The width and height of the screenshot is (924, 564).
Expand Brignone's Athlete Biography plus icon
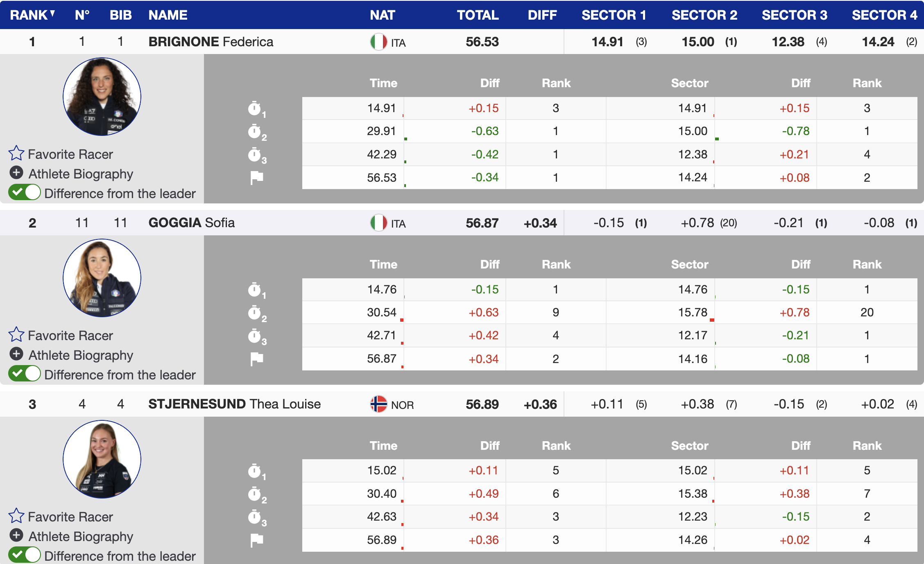click(x=16, y=173)
